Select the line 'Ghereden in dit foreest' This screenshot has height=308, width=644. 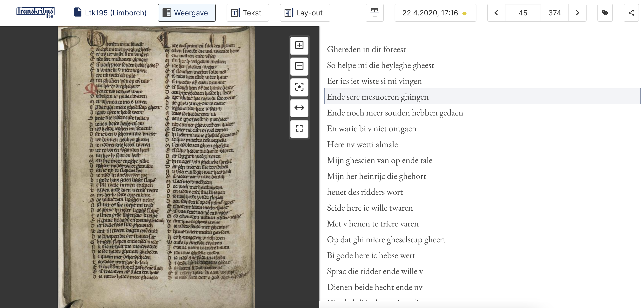point(366,49)
